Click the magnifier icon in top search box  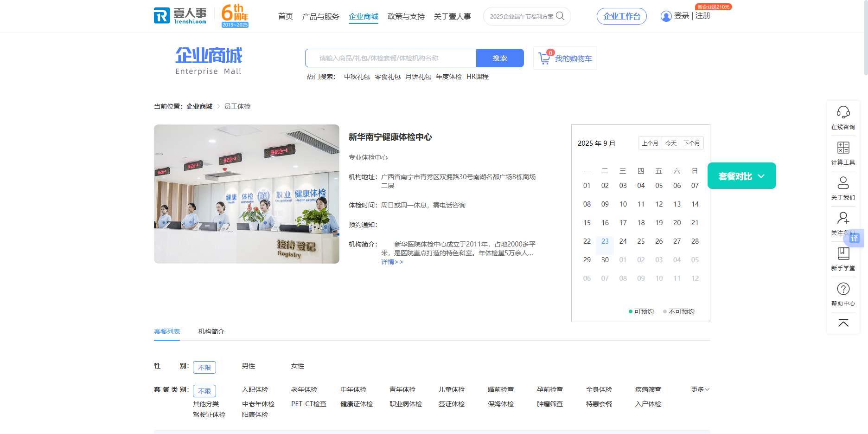tap(560, 16)
